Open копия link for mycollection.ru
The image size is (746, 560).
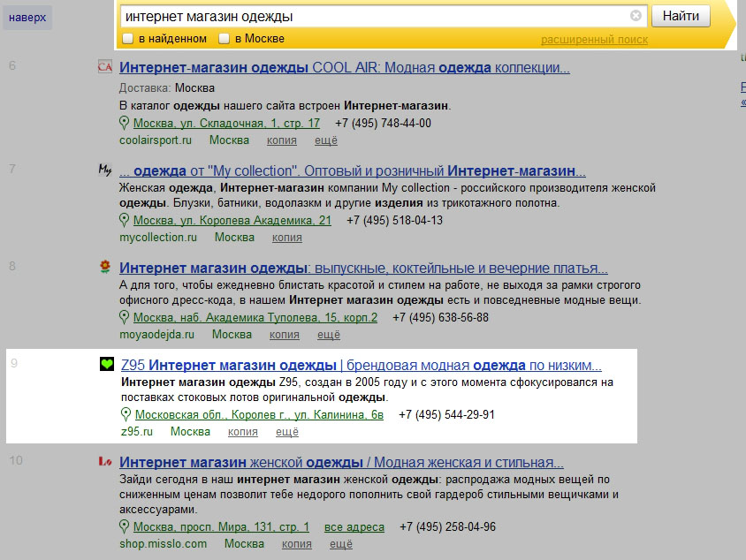click(x=287, y=238)
